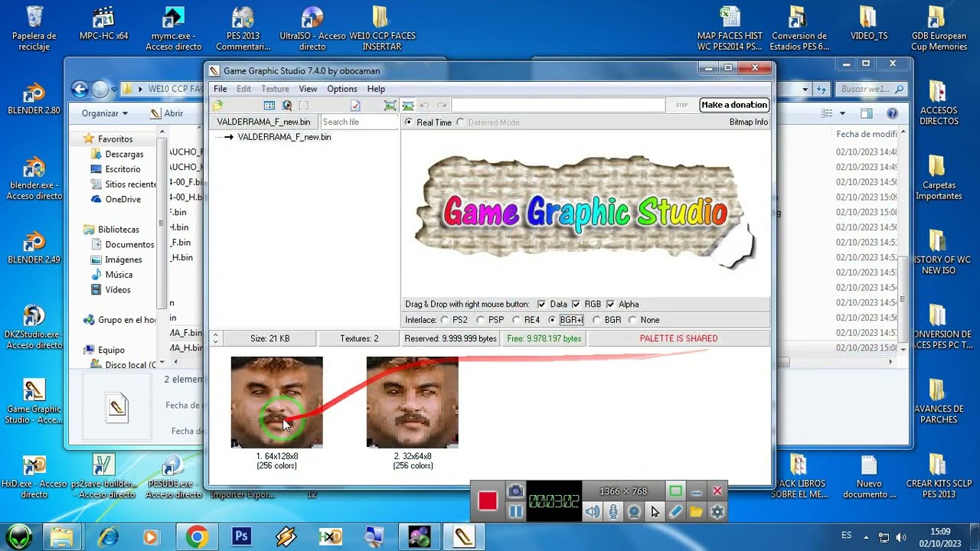Screen dimensions: 980x551
Task: Open the BLENDER 2.80 desktop shortcut
Action: (34, 99)
